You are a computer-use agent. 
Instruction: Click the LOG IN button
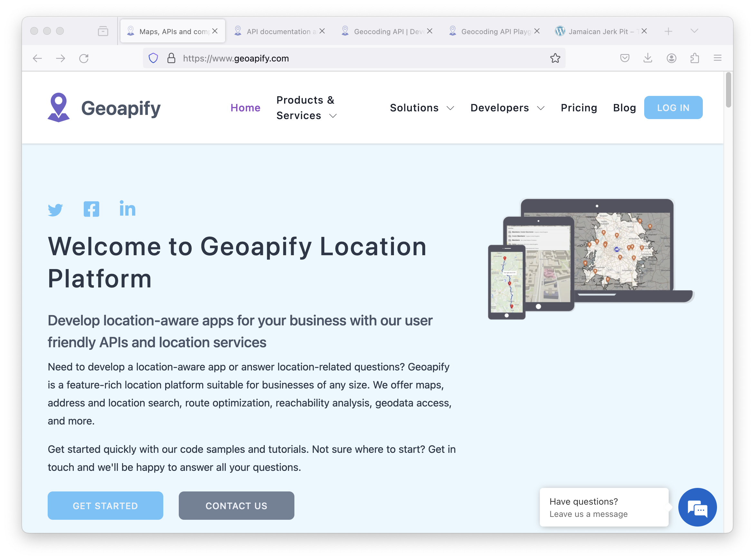tap(673, 107)
